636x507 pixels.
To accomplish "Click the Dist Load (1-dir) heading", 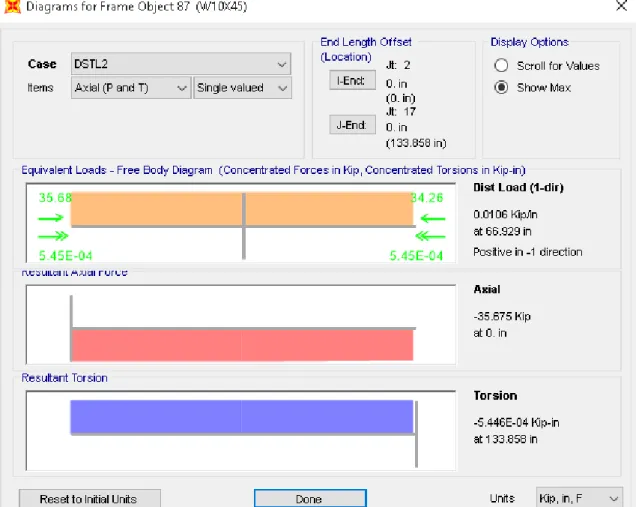I will pos(518,187).
